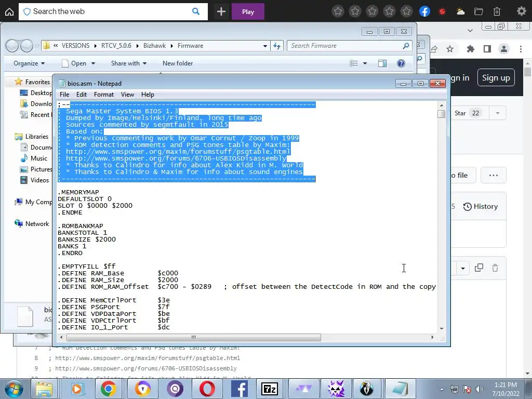
Task: Open Chrome extensions puzzle icon
Action: [x=470, y=49]
